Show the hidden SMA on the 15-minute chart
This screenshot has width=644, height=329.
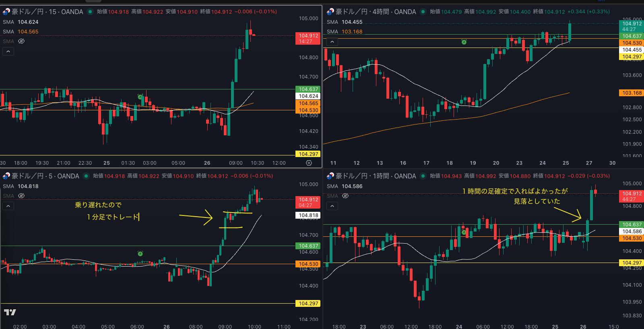(21, 41)
